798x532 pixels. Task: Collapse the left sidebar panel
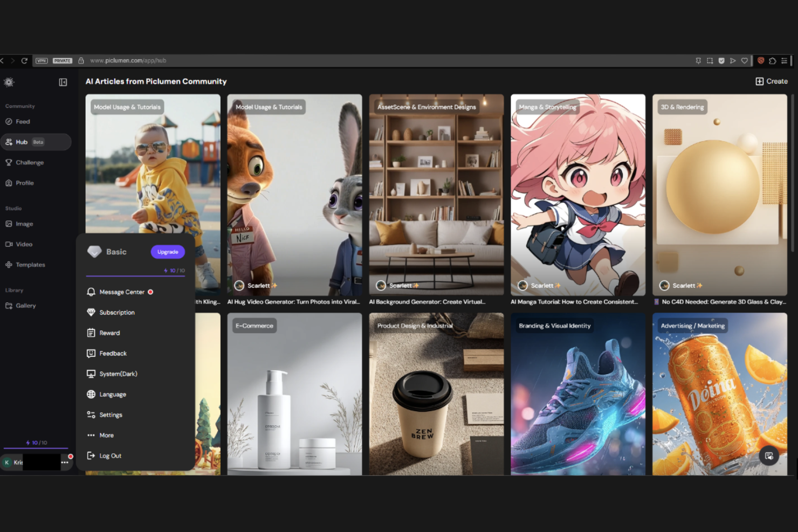pyautogui.click(x=63, y=82)
